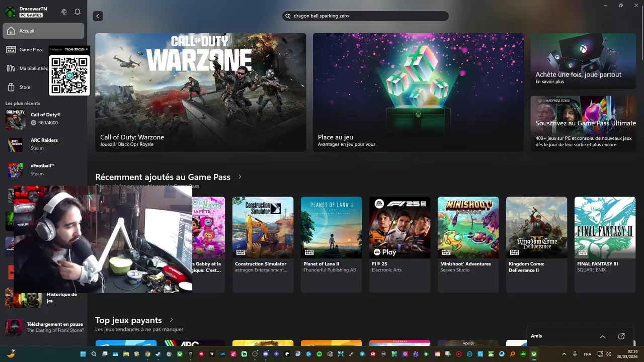
Task: Expand the Amis panel chevron
Action: coord(603,336)
